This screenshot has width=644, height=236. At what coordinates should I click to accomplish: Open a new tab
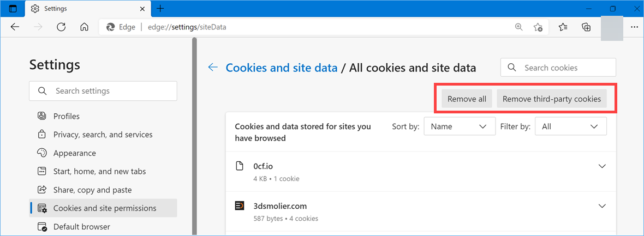tap(160, 9)
